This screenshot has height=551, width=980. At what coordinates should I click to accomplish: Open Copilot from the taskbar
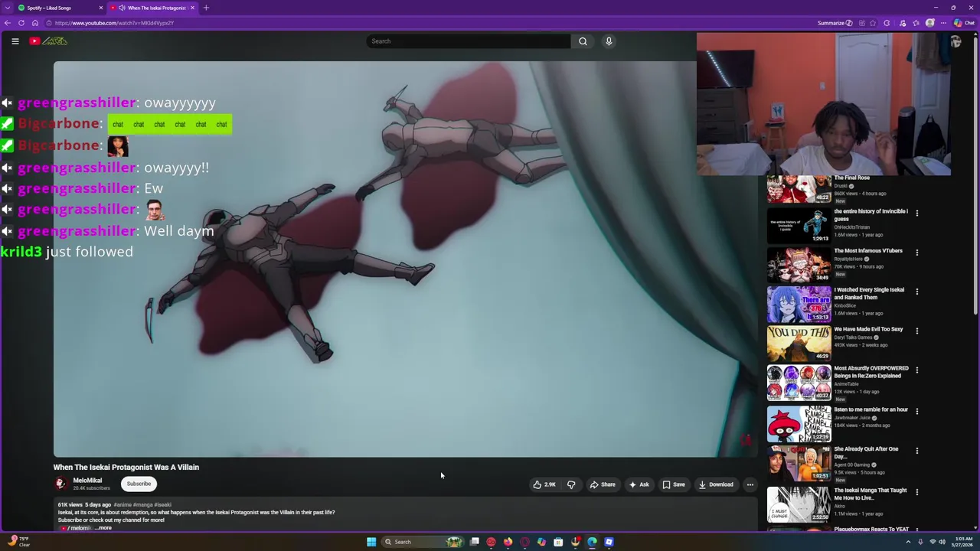(541, 542)
